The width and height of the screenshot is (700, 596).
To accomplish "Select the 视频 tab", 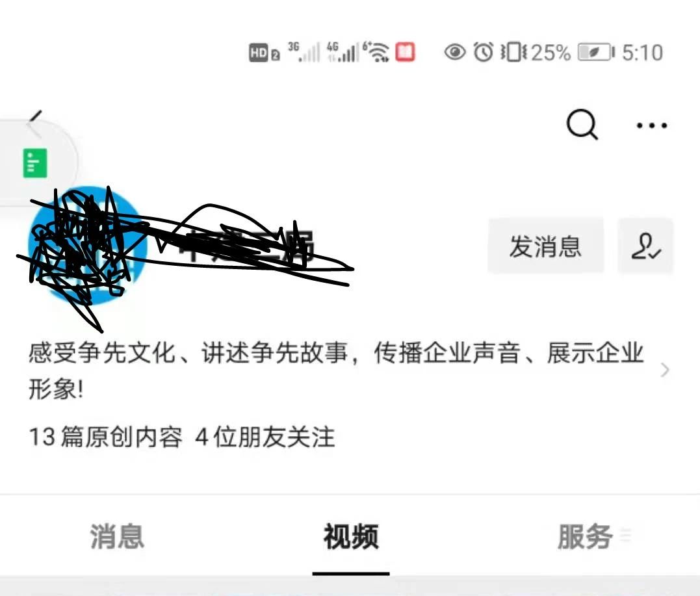I will click(351, 536).
